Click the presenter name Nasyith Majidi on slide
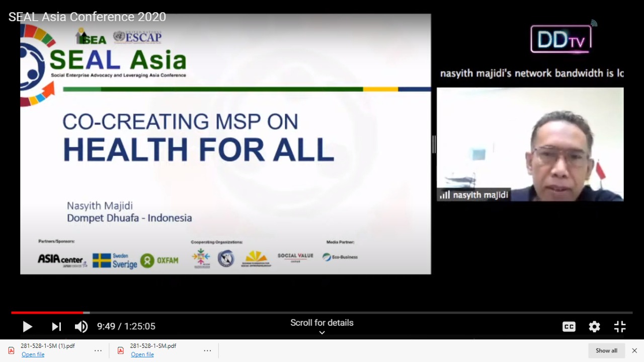Viewport: 644px width, 362px height. click(x=100, y=206)
